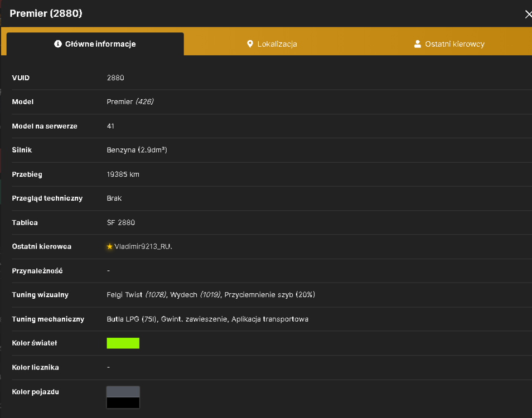
Task: Click the mileage value 19385 km
Action: pos(123,174)
